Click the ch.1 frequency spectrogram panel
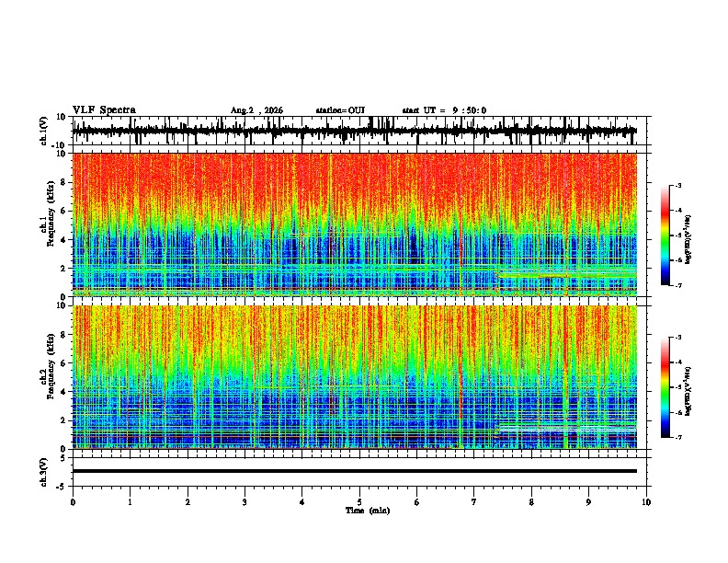The image size is (728, 563). pyautogui.click(x=355, y=224)
